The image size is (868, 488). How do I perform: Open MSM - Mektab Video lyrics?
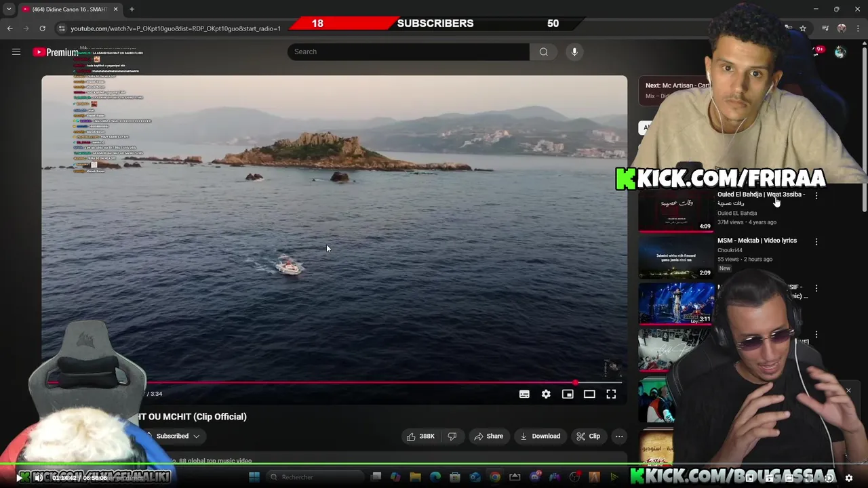(x=757, y=241)
